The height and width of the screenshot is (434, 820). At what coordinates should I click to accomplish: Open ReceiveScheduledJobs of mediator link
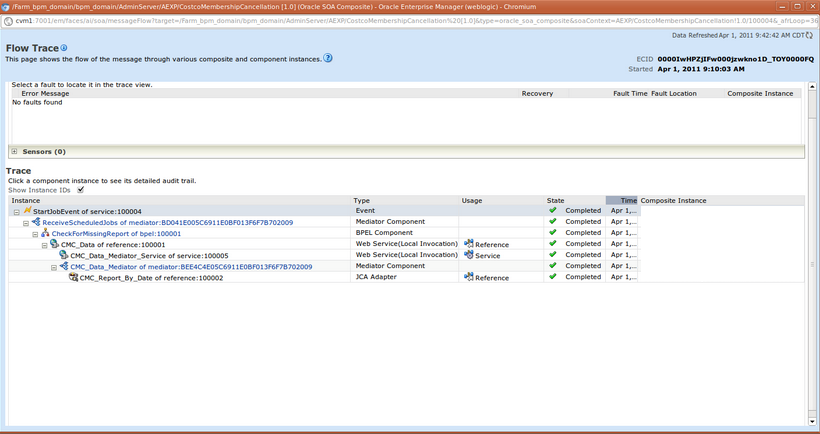(x=168, y=222)
